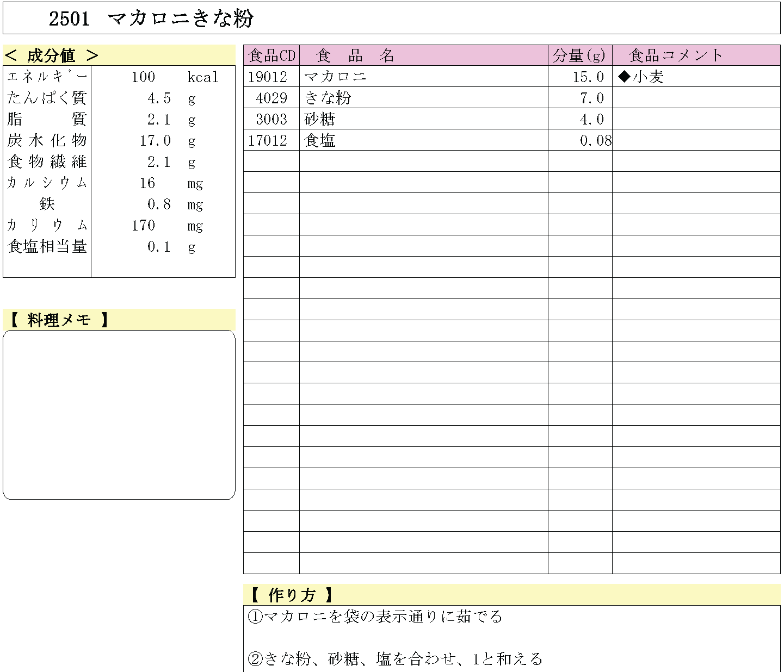Select the 炭水化物 value 17.0

pos(155,141)
